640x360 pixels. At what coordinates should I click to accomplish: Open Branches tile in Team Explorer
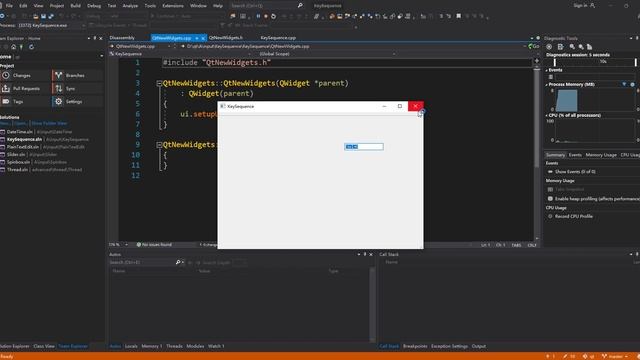click(77, 76)
